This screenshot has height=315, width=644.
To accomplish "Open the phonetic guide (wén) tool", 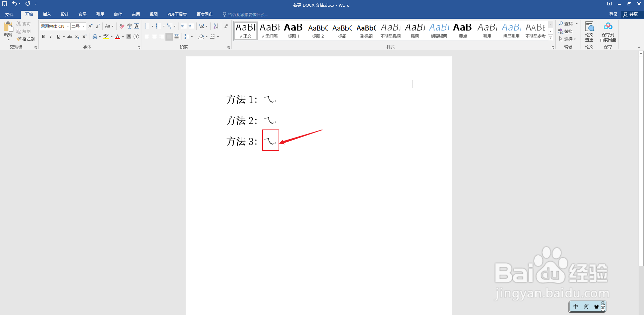I will [x=129, y=26].
